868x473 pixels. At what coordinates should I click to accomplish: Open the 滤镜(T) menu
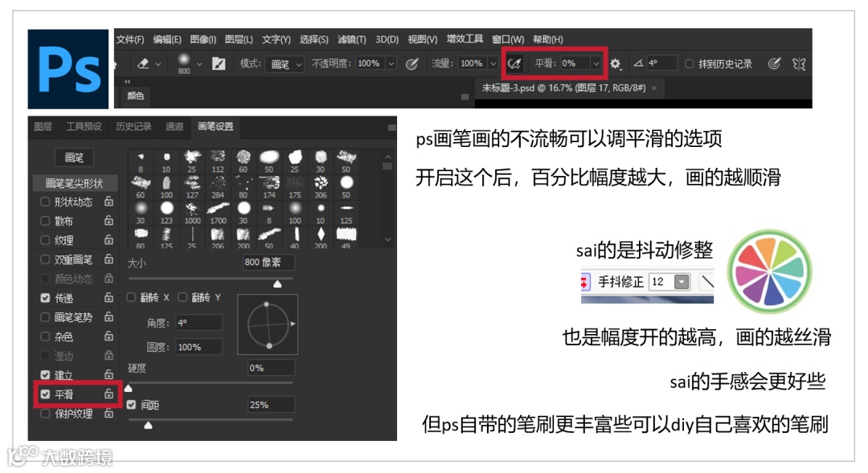click(351, 39)
